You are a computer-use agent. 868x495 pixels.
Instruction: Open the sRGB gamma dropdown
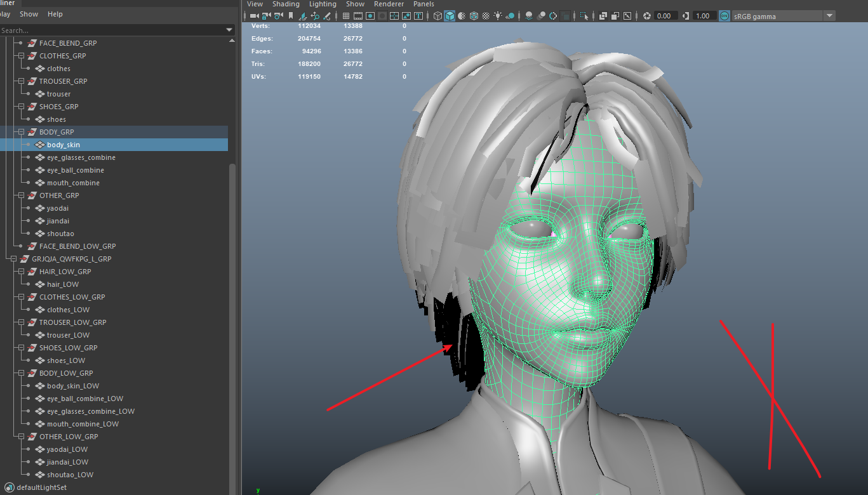pos(829,16)
